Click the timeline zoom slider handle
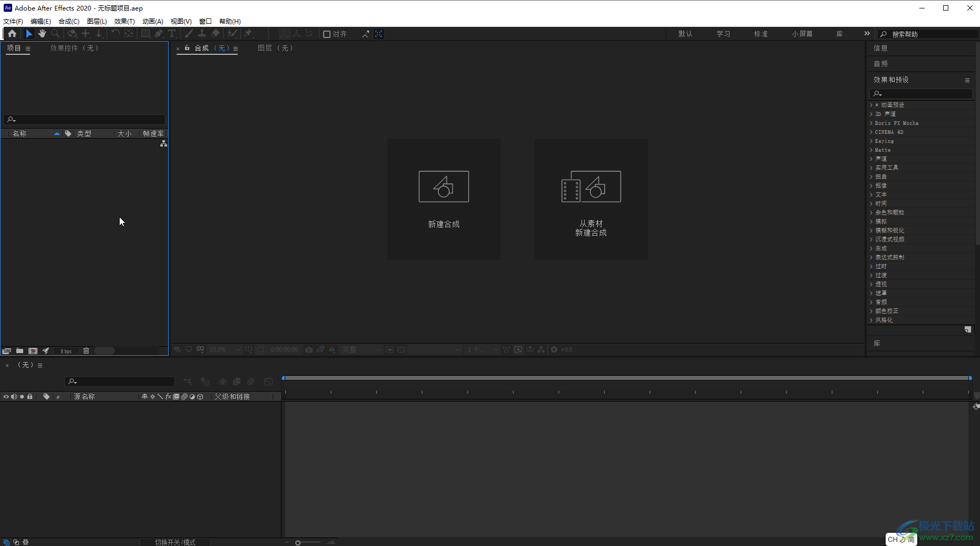980x546 pixels. point(298,542)
